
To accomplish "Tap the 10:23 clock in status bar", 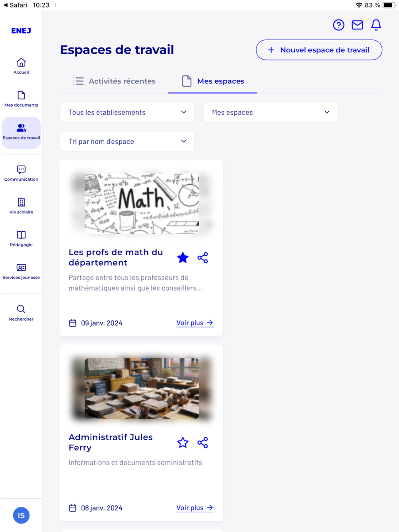I will click(41, 5).
